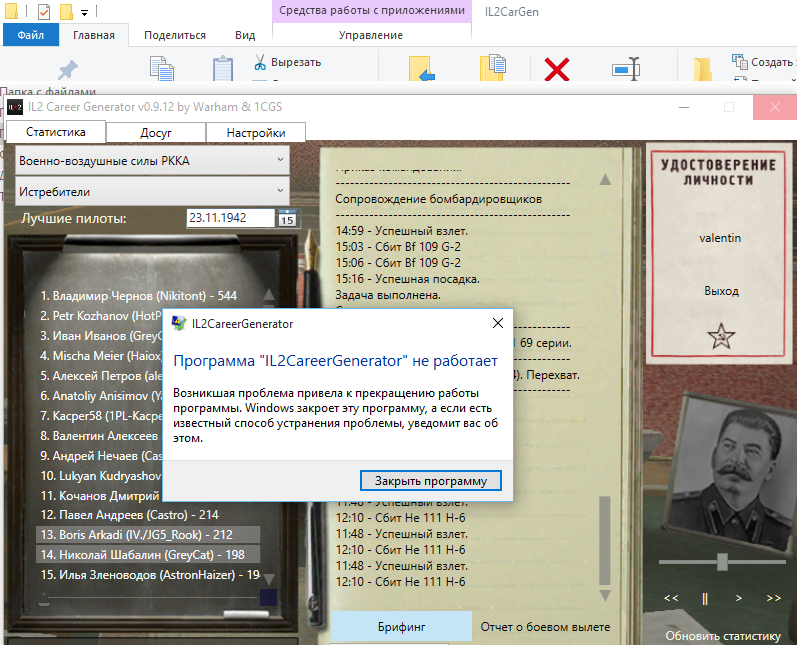Open the Брифинг tab
This screenshot has height=645, width=797.
click(402, 627)
